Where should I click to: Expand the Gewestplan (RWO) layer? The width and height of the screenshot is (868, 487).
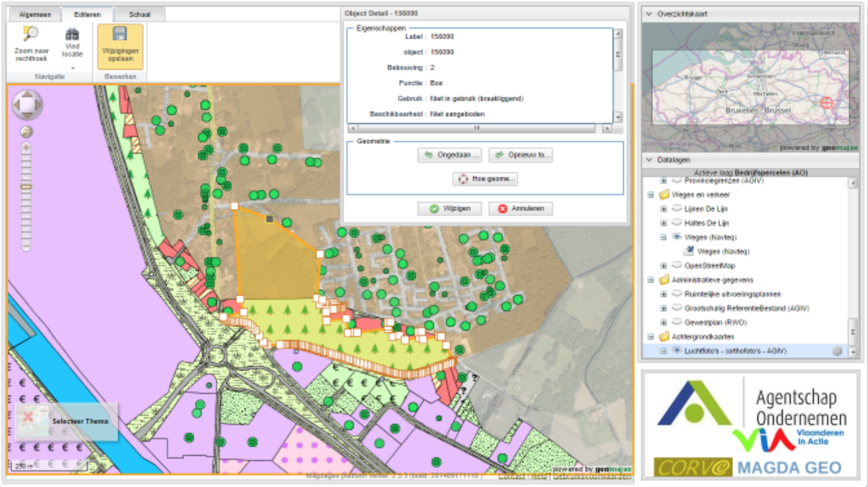[664, 323]
